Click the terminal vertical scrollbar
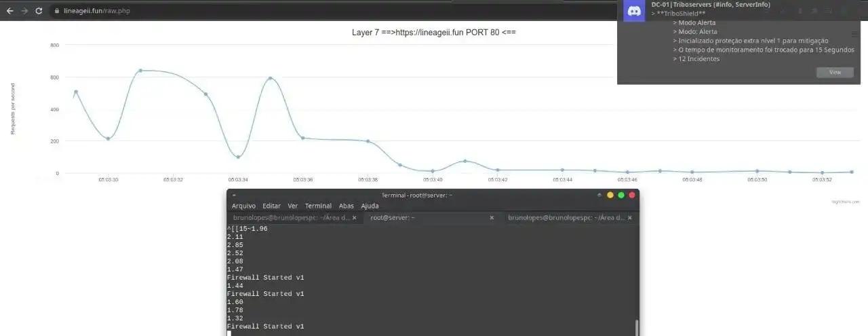Image resolution: width=868 pixels, height=336 pixels. coord(636,326)
